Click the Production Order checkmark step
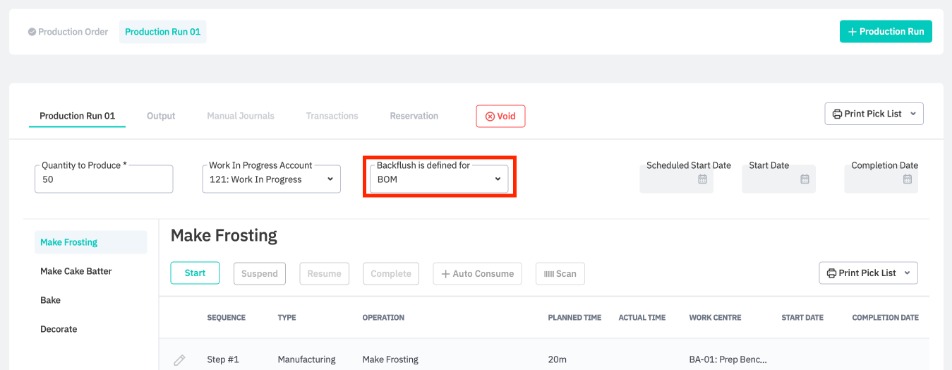 point(68,32)
